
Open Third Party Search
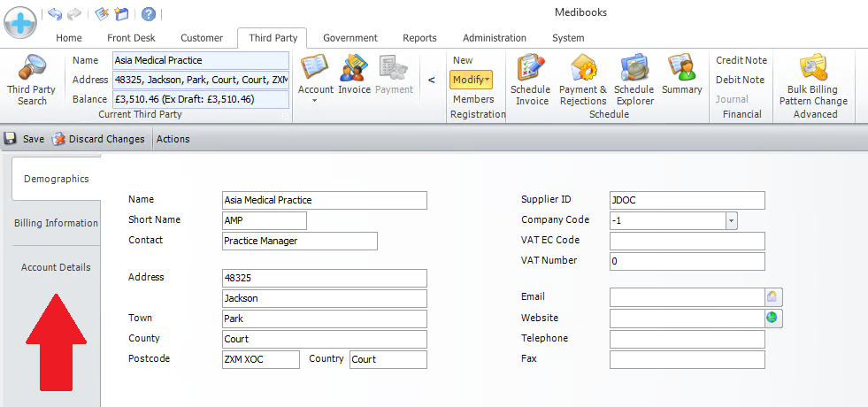32,80
